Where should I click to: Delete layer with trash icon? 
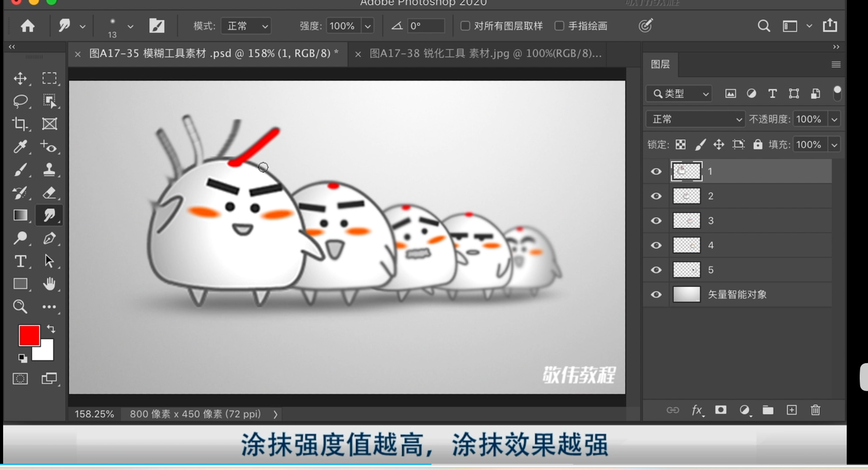815,410
